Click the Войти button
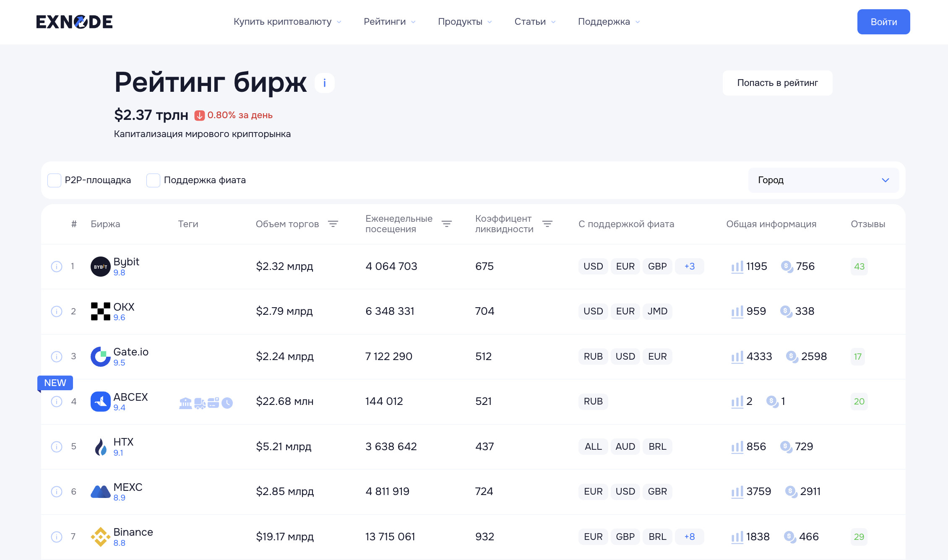 [x=883, y=22]
